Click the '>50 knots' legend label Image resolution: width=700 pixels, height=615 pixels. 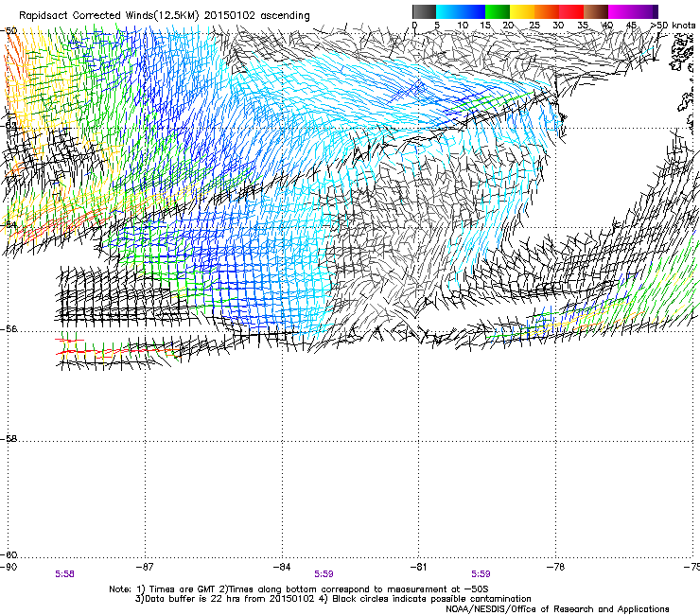(674, 25)
